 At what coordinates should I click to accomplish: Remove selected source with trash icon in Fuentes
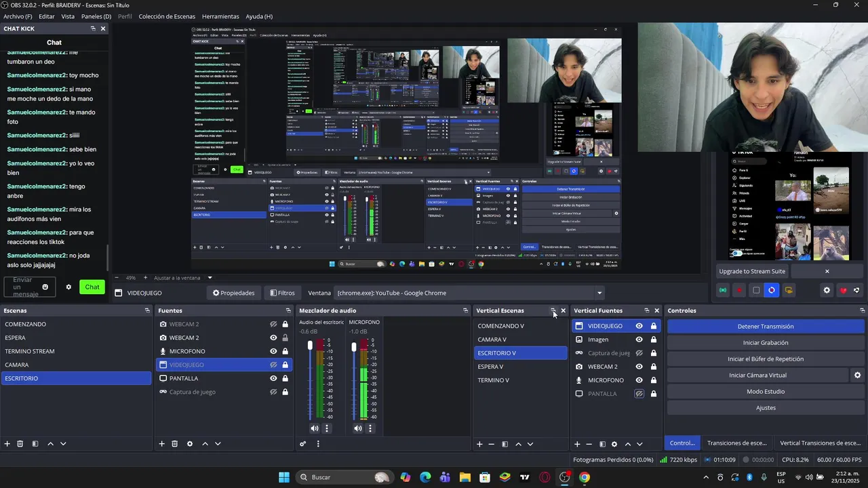click(174, 444)
